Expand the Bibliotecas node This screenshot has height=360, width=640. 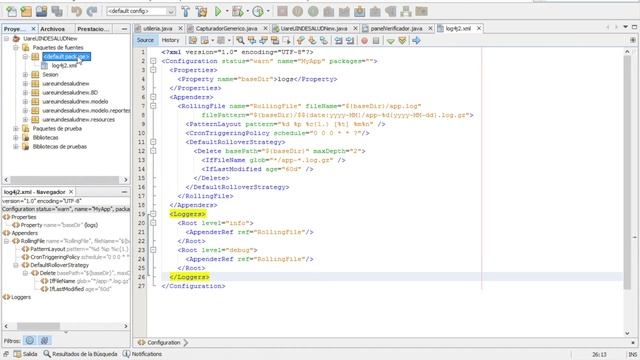click(x=16, y=138)
